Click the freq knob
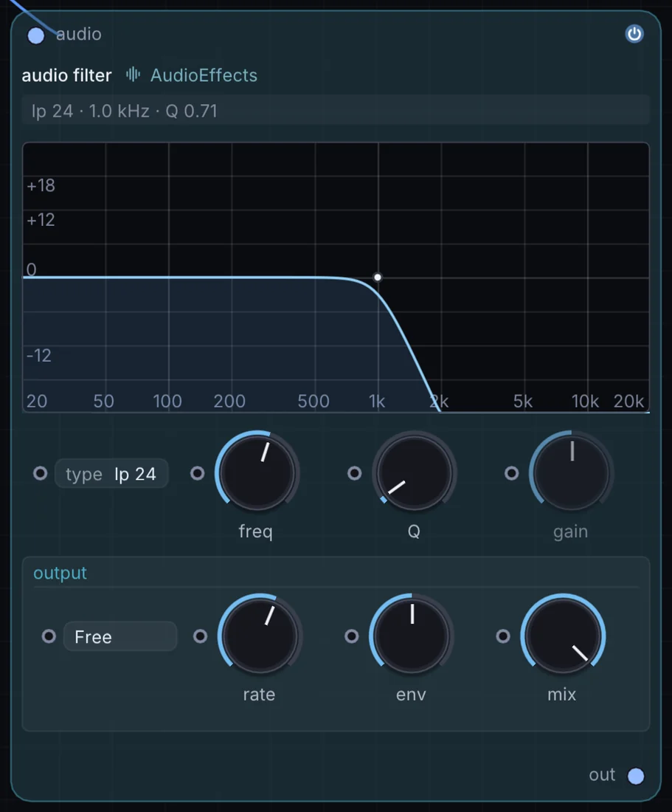 click(x=257, y=472)
